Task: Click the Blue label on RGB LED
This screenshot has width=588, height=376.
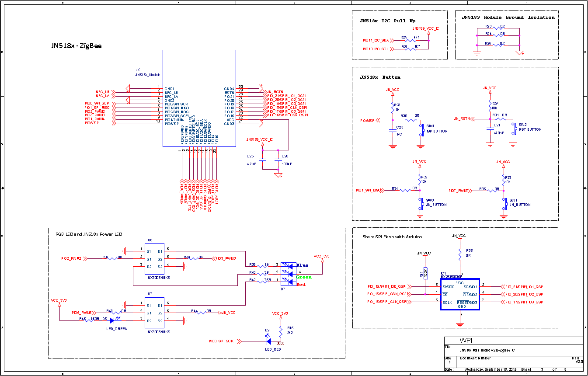Action: tap(302, 265)
